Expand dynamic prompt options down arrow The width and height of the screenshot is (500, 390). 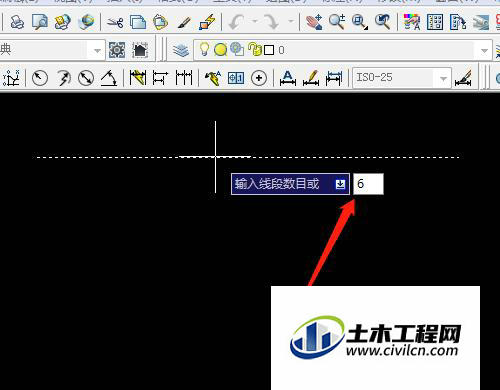(340, 184)
